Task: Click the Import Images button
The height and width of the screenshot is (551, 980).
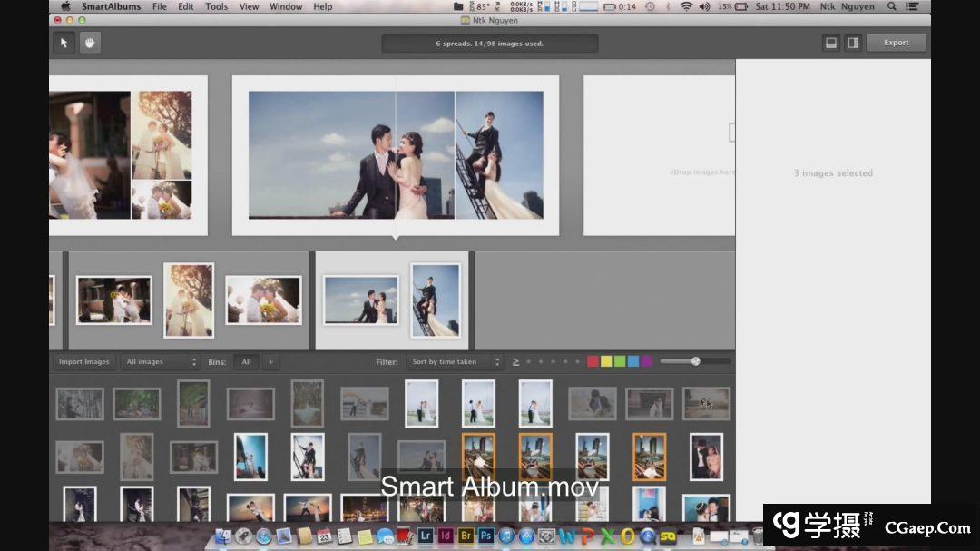Action: (x=83, y=362)
